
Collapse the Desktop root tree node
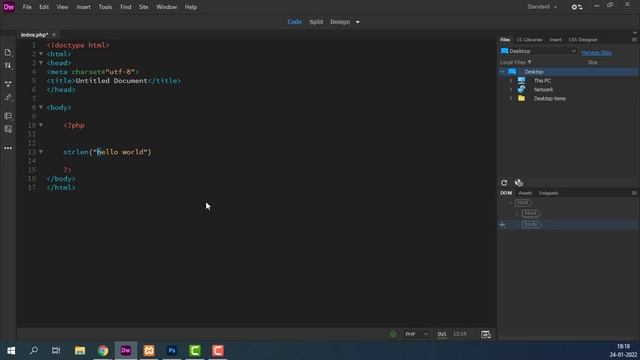click(x=502, y=71)
